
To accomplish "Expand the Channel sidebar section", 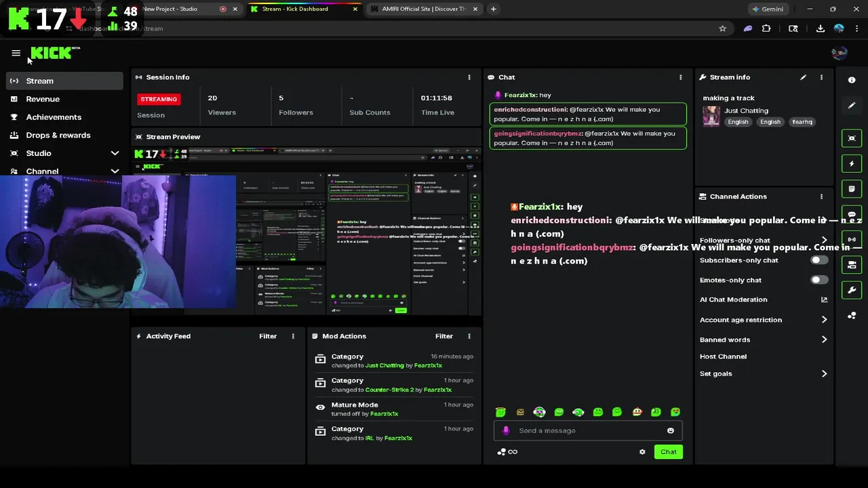I will pos(64,171).
